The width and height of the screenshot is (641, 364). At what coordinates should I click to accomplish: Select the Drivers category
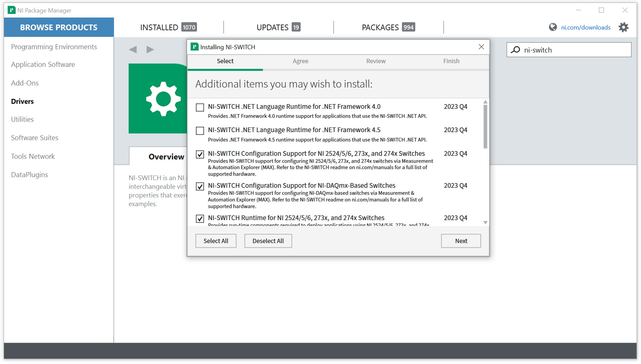click(22, 101)
